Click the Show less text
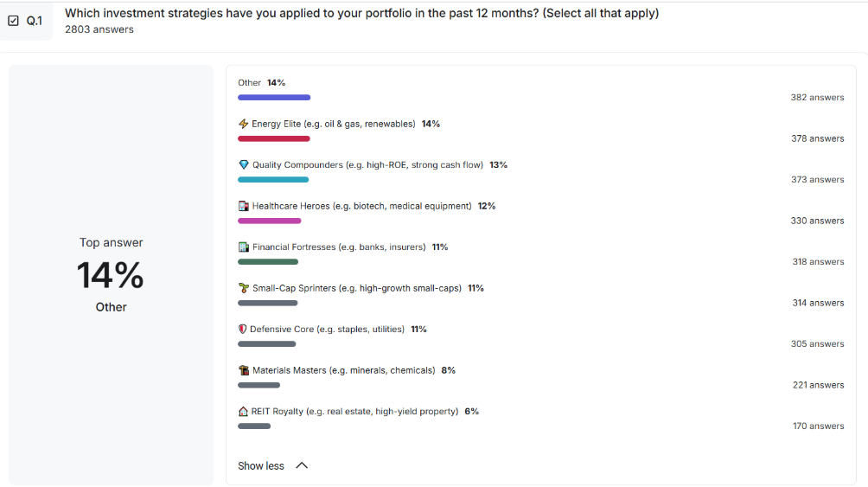 [x=261, y=465]
